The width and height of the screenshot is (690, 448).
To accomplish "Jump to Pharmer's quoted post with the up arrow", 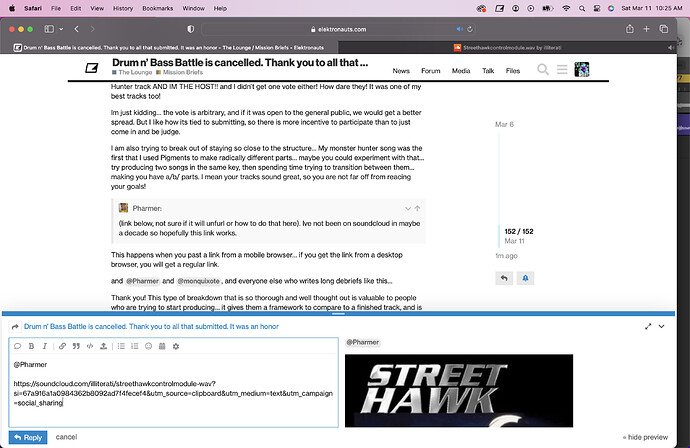I will click(x=417, y=209).
